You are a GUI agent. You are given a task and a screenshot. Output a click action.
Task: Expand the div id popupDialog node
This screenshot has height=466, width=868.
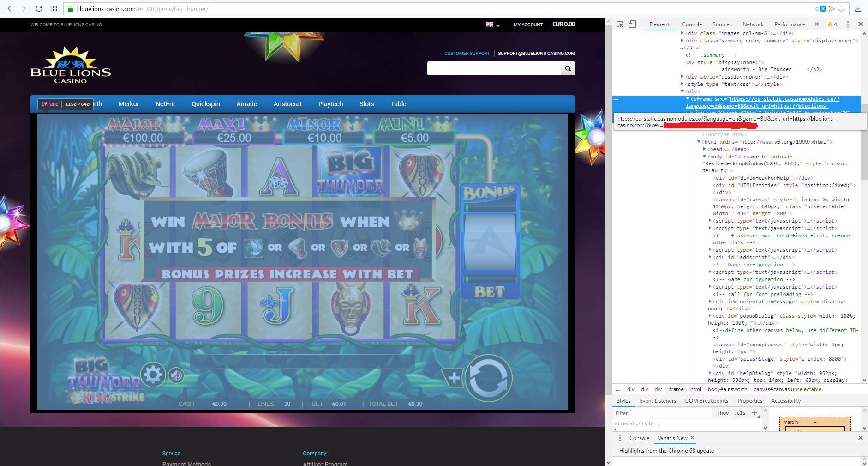(710, 316)
